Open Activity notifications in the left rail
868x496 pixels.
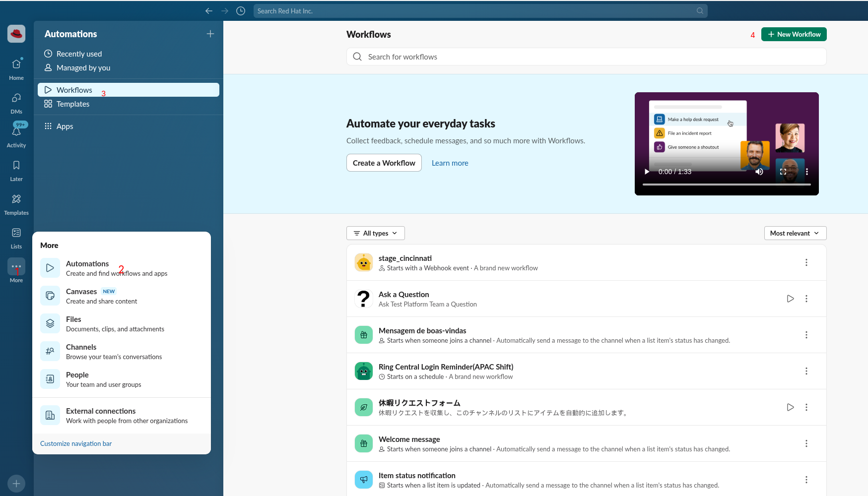(x=16, y=136)
